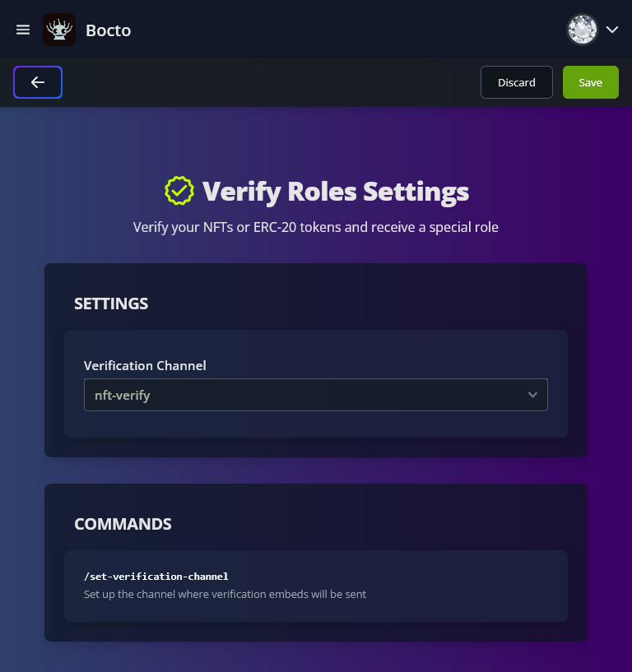Image resolution: width=632 pixels, height=672 pixels.
Task: Select the COMMANDS section heading
Action: pyautogui.click(x=123, y=524)
